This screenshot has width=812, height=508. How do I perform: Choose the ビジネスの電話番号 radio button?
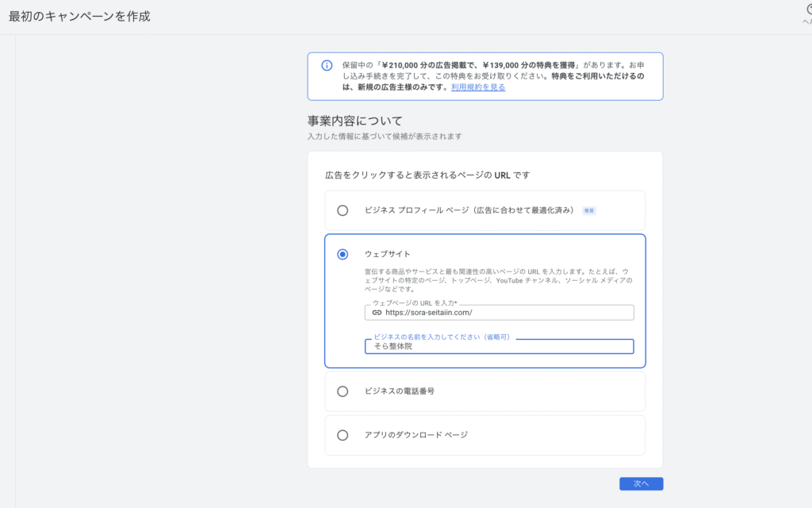click(343, 391)
